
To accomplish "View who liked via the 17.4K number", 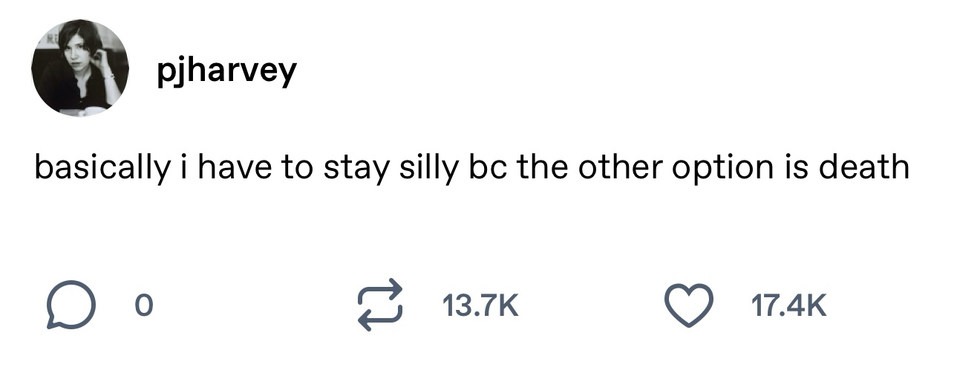I will tap(788, 305).
